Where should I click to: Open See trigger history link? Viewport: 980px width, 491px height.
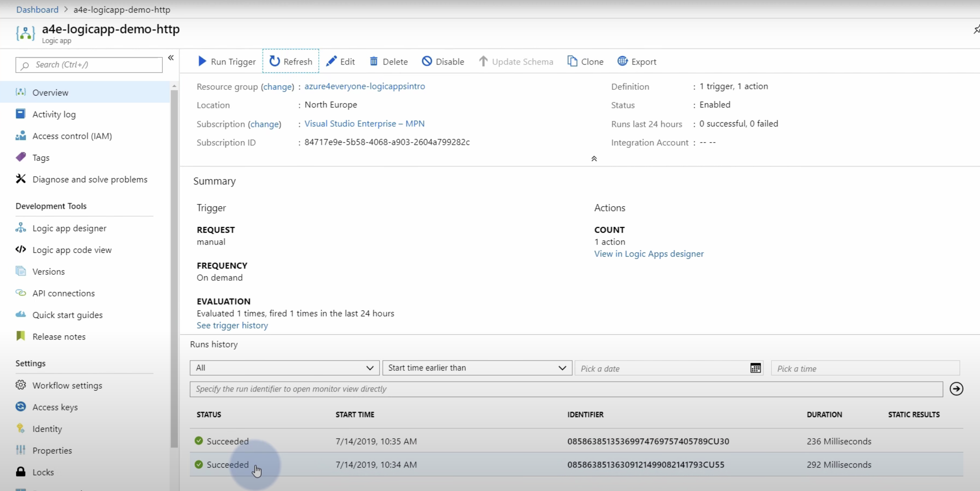(232, 325)
